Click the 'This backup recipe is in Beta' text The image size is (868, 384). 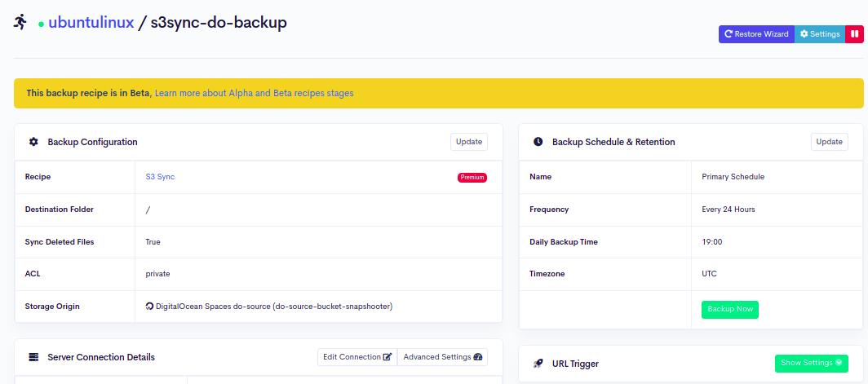click(89, 93)
